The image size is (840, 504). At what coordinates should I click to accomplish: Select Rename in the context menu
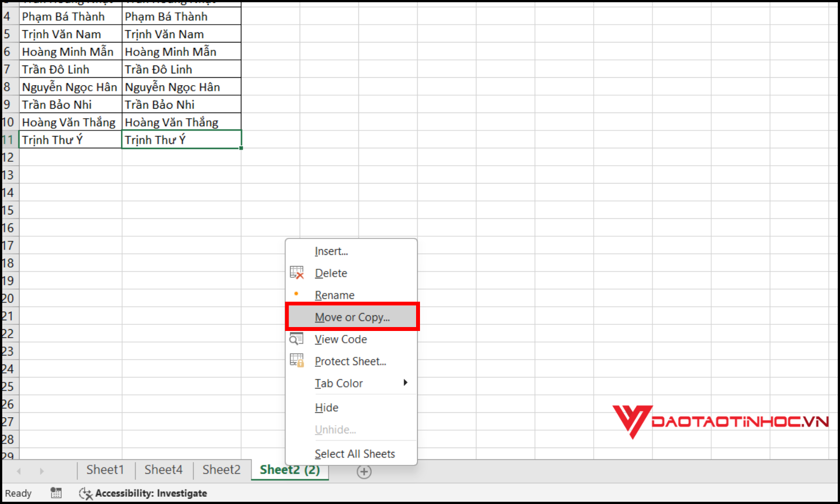[x=334, y=295]
